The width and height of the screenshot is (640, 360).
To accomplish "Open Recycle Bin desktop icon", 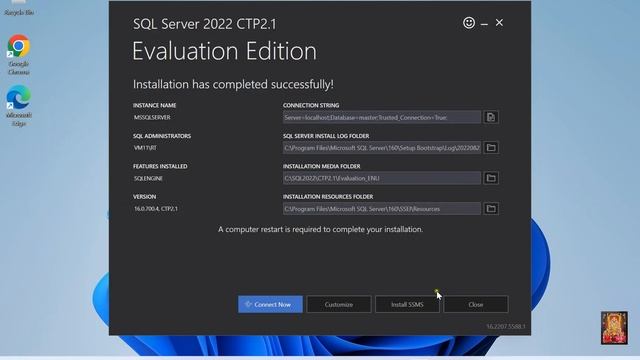I will [x=19, y=8].
